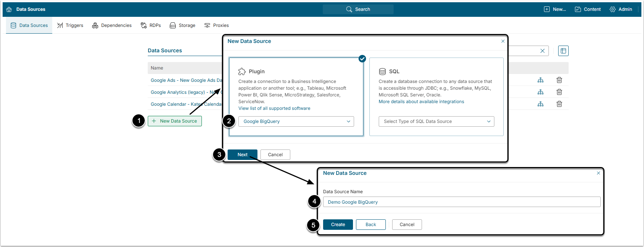Image resolution: width=644 pixels, height=247 pixels.
Task: Open dependency tree icon for Google Ads row
Action: 540,80
